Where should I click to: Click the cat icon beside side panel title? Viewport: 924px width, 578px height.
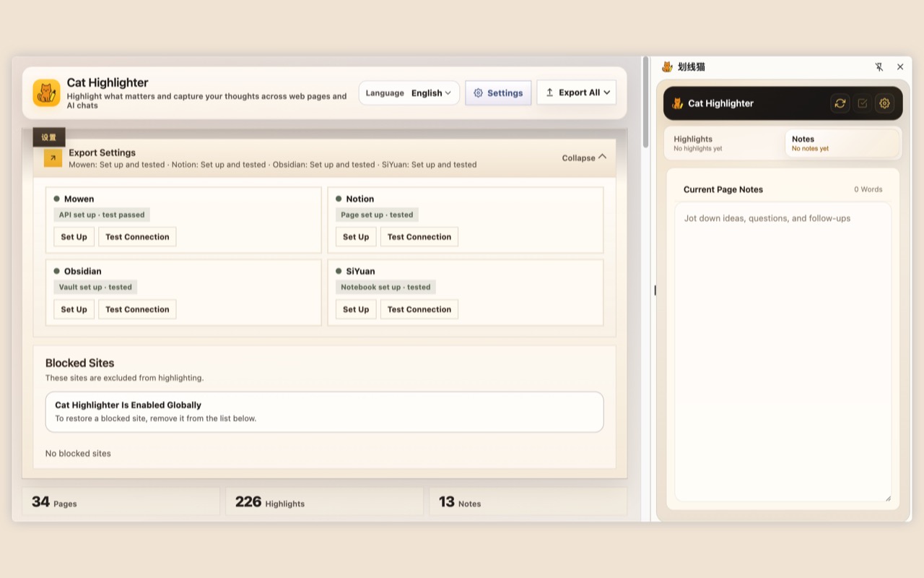tap(667, 66)
